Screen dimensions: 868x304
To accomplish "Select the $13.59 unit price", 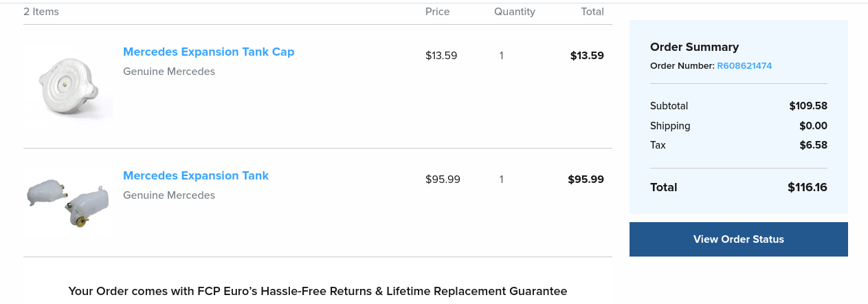I will (441, 56).
